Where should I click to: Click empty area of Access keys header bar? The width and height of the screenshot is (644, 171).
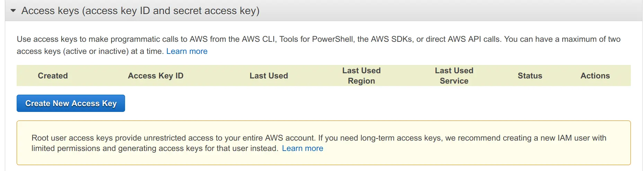tap(450, 11)
